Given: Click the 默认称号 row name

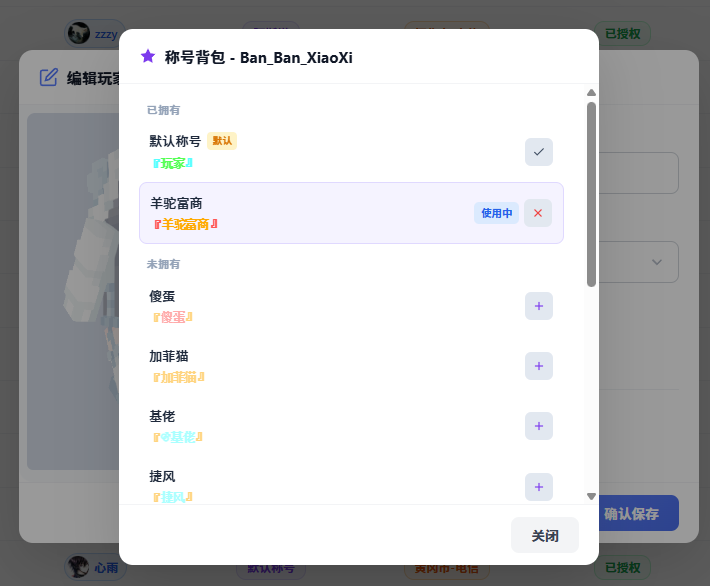Looking at the screenshot, I should point(175,141).
